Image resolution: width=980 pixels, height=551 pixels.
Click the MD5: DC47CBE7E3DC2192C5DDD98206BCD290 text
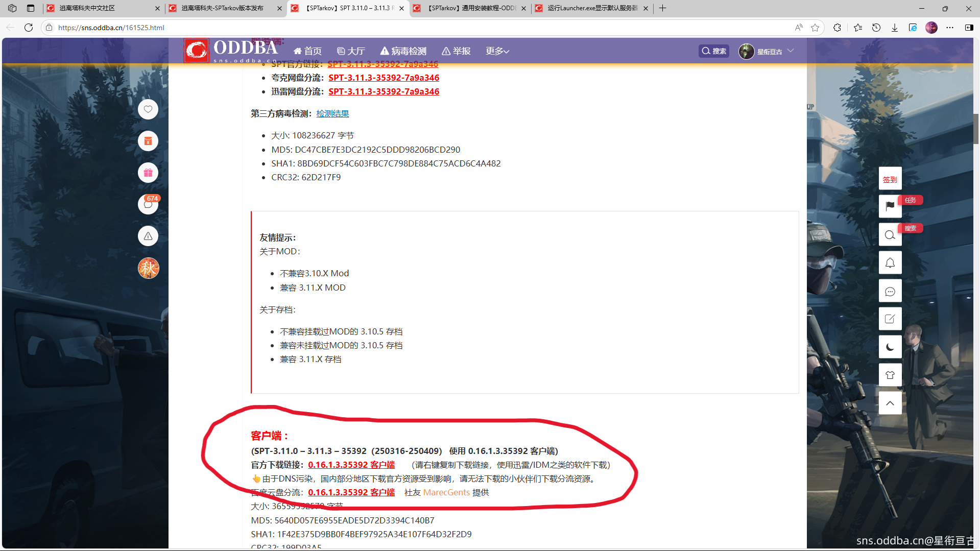pyautogui.click(x=366, y=150)
